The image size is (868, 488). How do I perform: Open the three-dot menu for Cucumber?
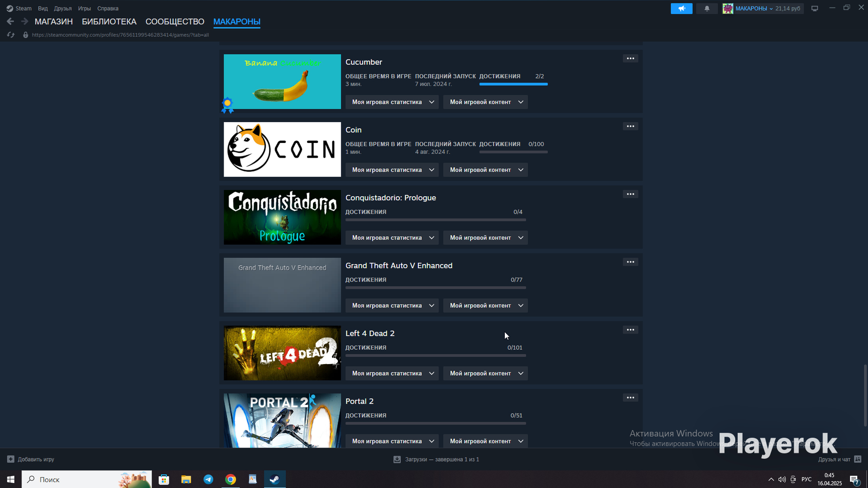point(630,59)
